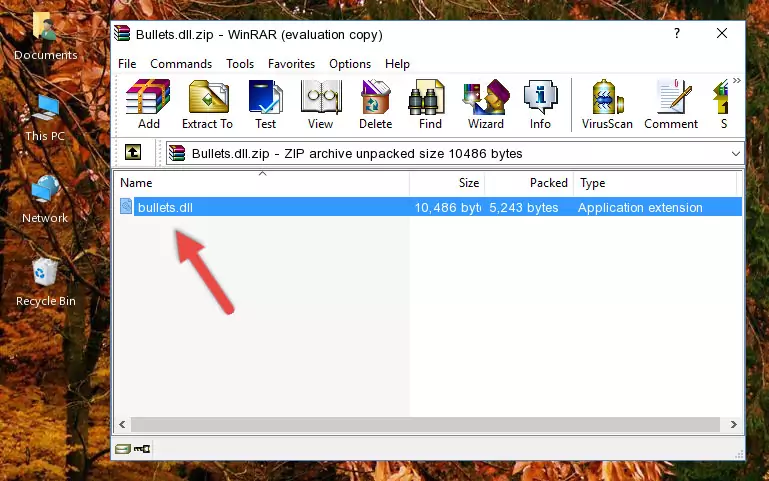Image resolution: width=769 pixels, height=481 pixels.
Task: Click the question mark help button
Action: pos(677,33)
